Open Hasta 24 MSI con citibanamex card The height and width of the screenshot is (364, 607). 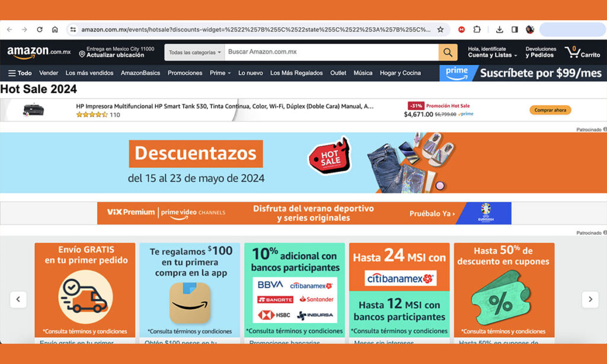(x=400, y=290)
